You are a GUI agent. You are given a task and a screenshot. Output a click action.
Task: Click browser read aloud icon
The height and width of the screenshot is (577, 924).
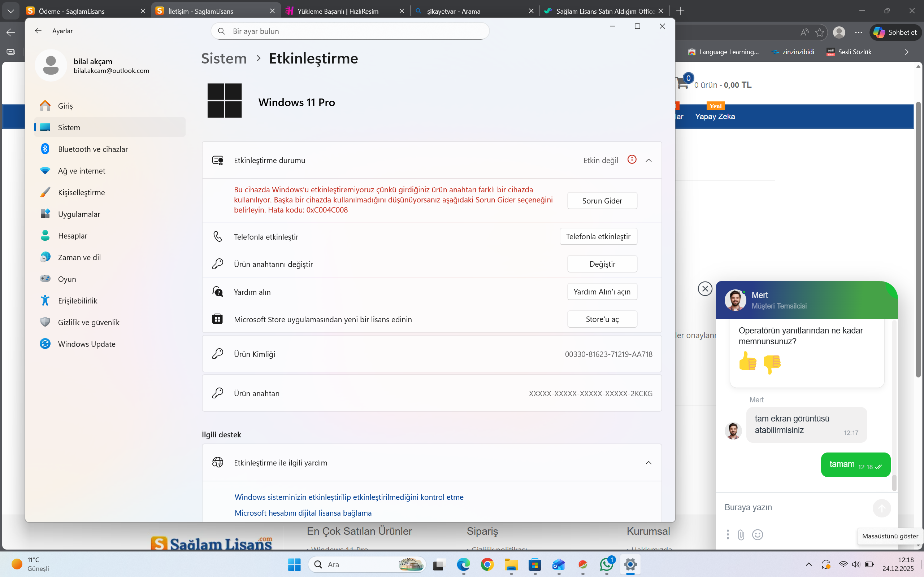coord(804,32)
